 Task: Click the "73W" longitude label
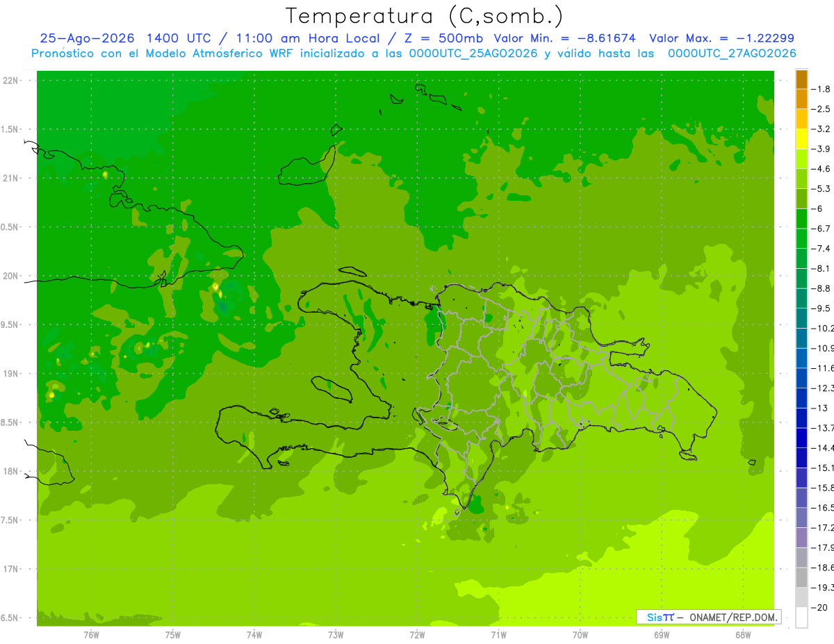tap(336, 634)
